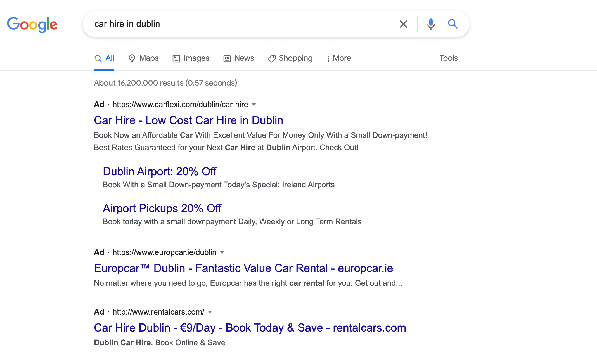Open News search using the news icon
The height and width of the screenshot is (364, 597).
click(227, 58)
